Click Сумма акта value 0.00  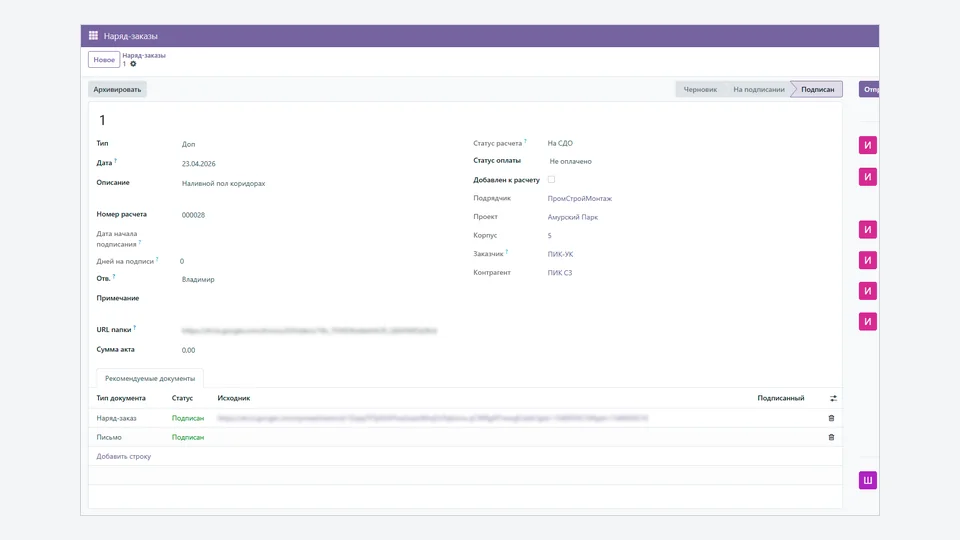click(189, 350)
